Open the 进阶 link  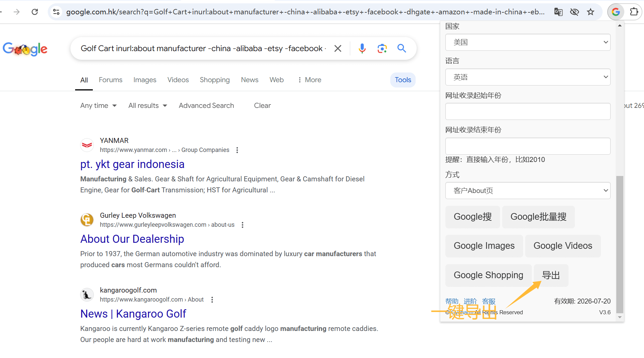click(x=470, y=301)
